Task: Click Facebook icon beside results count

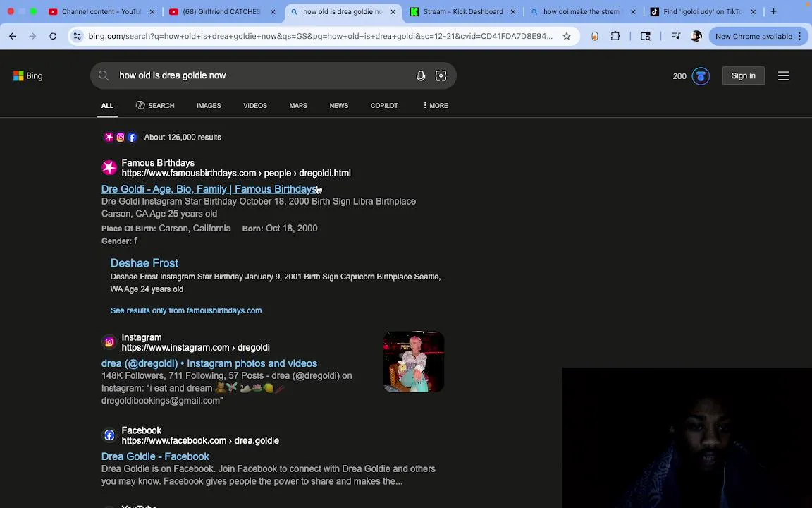Action: tap(132, 138)
